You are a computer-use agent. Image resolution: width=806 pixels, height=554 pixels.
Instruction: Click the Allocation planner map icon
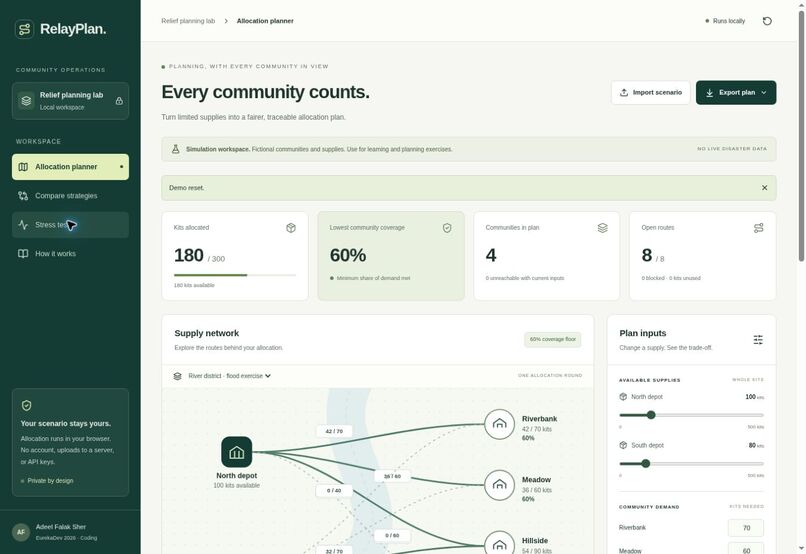pos(23,167)
